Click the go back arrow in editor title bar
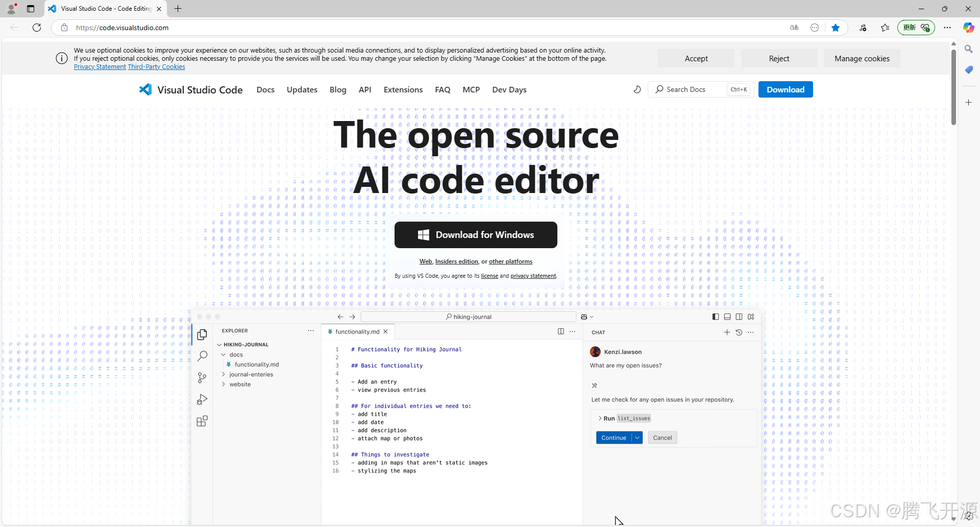The width and height of the screenshot is (980, 527). point(340,317)
